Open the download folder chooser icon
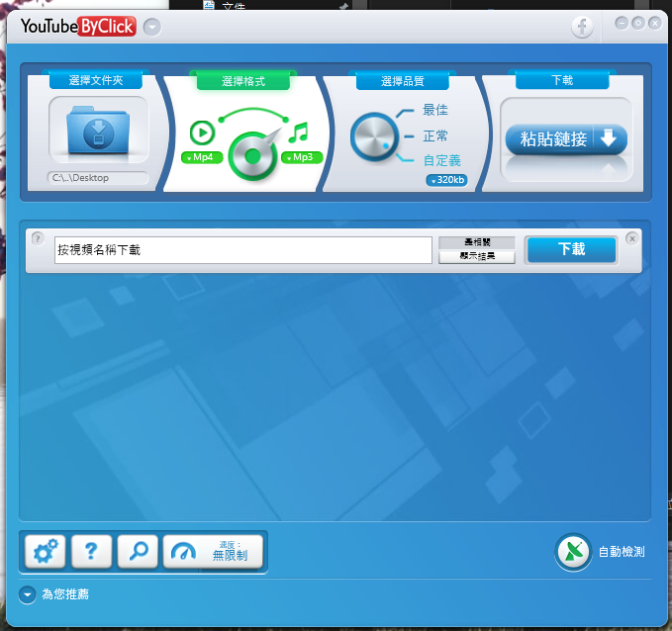Screen dimensions: 672x631 [98, 131]
